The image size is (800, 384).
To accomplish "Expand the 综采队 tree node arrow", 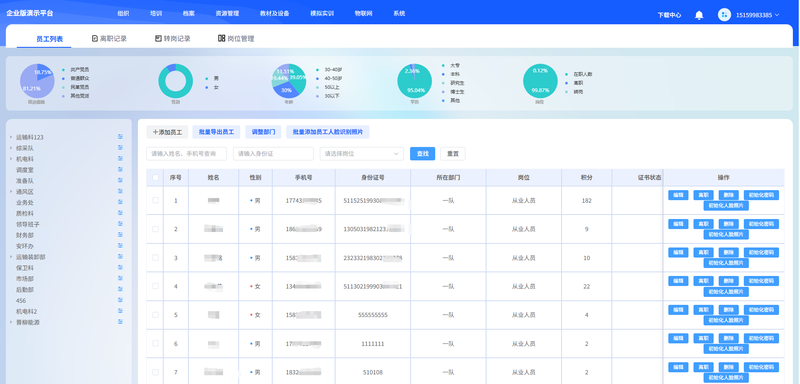I will [11, 148].
